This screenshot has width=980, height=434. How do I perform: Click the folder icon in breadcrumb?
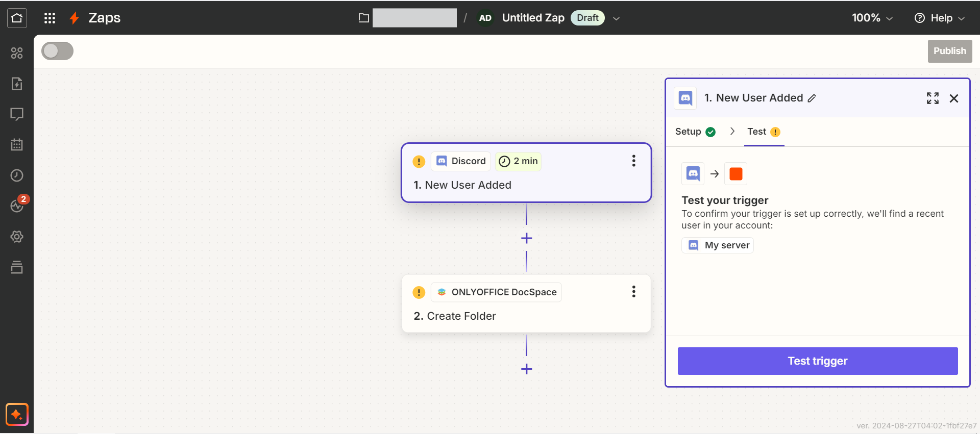click(363, 18)
